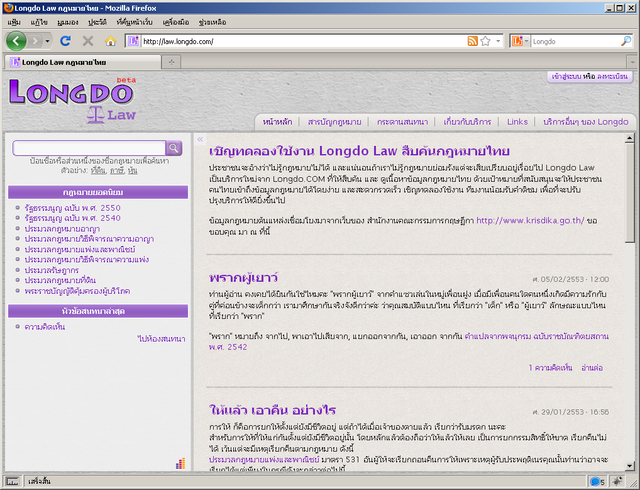Open ประมวลกฎหมายแพ่งและพาณิชย์ sidebar link
The image size is (640, 490).
[x=80, y=249]
